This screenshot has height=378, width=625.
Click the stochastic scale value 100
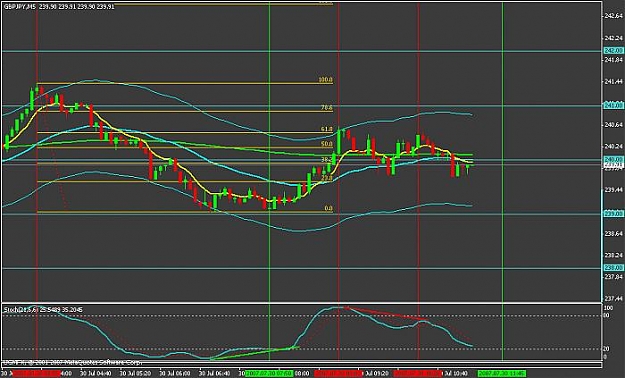(x=608, y=308)
